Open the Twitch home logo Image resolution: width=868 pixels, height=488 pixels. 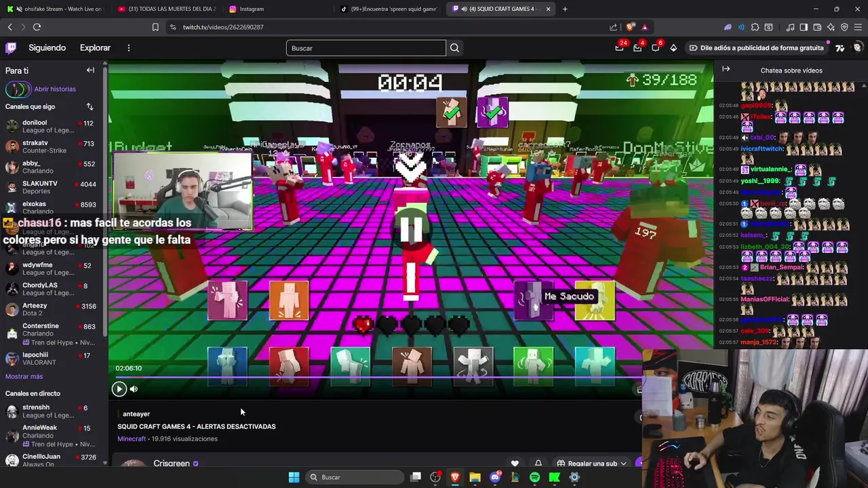[x=11, y=48]
